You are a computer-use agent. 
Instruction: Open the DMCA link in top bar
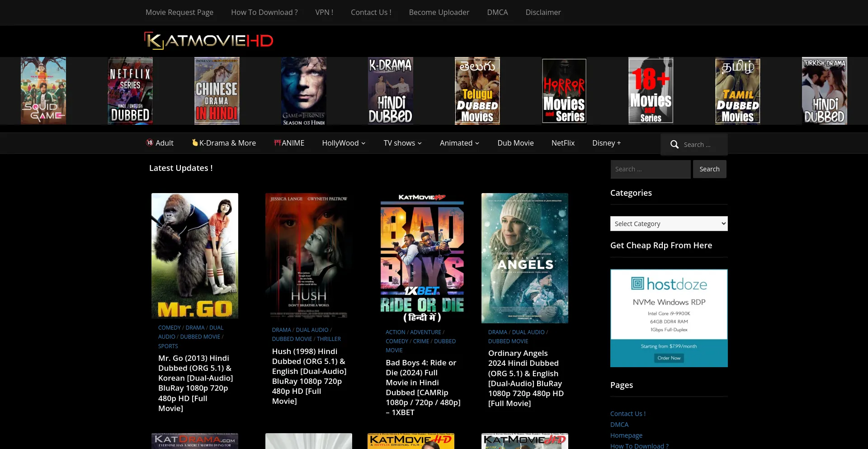pyautogui.click(x=497, y=12)
